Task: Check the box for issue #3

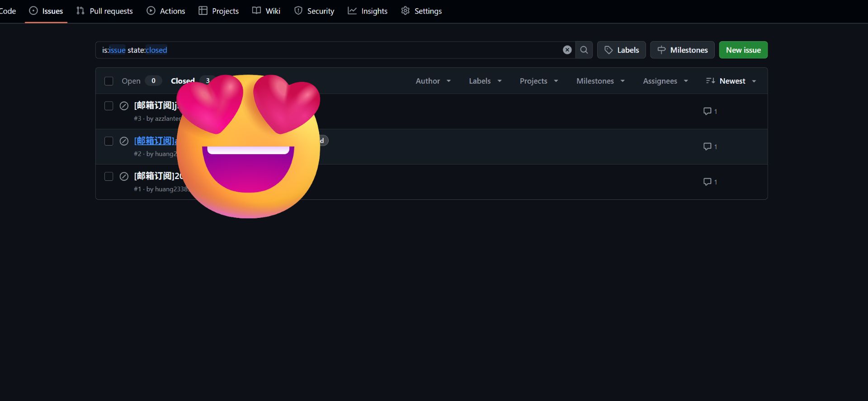Action: point(108,106)
